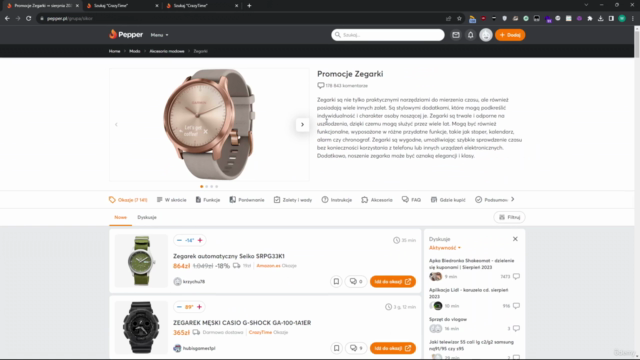The height and width of the screenshot is (360, 640).
Task: Open Zegarek automatyczny Seiko SRPG33K1 title
Action: [x=229, y=256]
